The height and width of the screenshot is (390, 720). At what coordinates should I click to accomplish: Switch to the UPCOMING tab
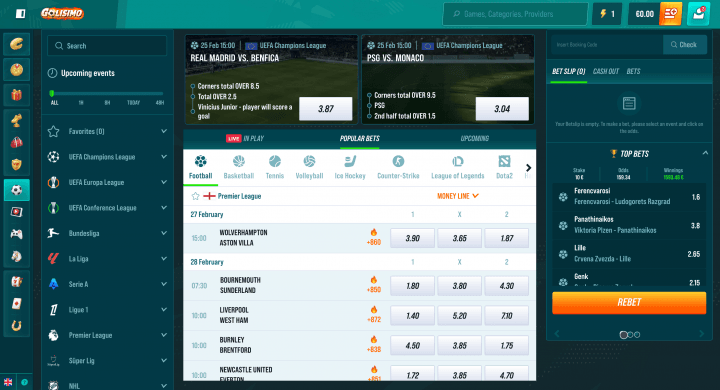coord(475,138)
